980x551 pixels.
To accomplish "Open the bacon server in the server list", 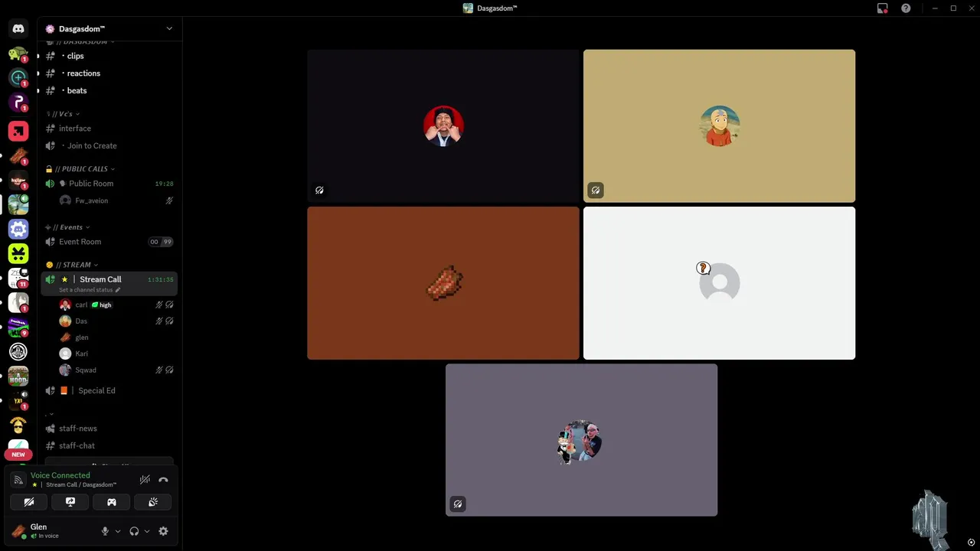I will click(18, 155).
